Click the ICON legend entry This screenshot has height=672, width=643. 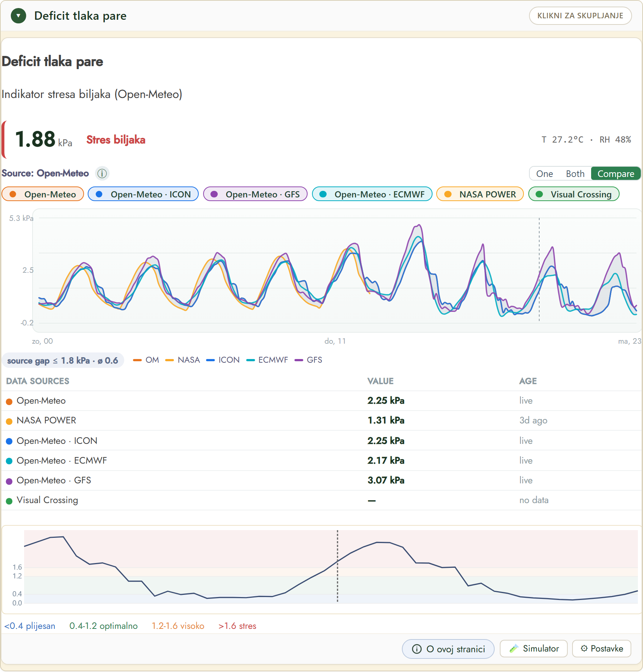pos(223,360)
